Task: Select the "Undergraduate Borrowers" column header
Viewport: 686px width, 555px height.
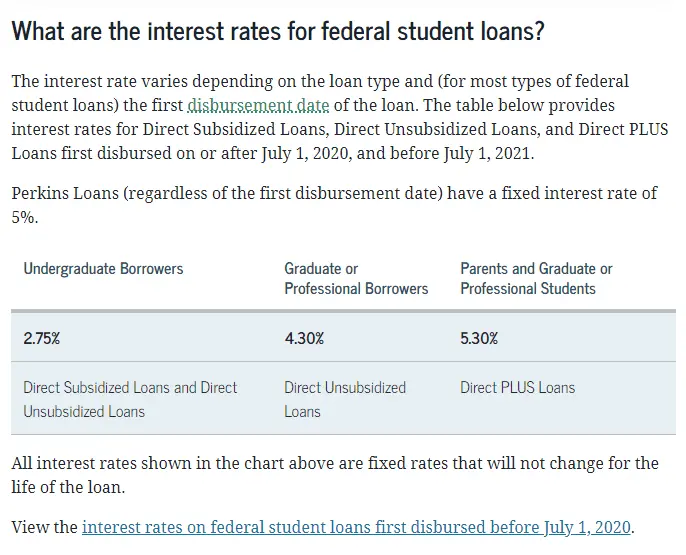Action: [x=103, y=269]
